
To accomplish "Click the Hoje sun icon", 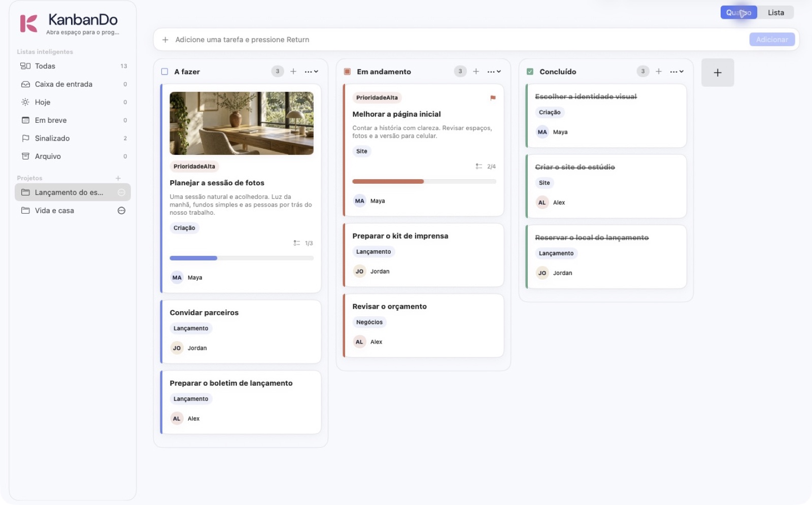I will point(25,102).
